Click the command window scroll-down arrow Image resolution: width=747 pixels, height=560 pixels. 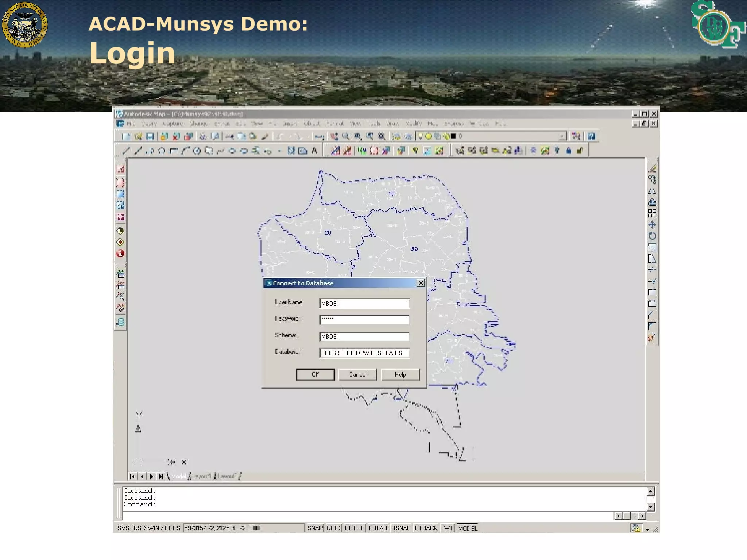(651, 507)
